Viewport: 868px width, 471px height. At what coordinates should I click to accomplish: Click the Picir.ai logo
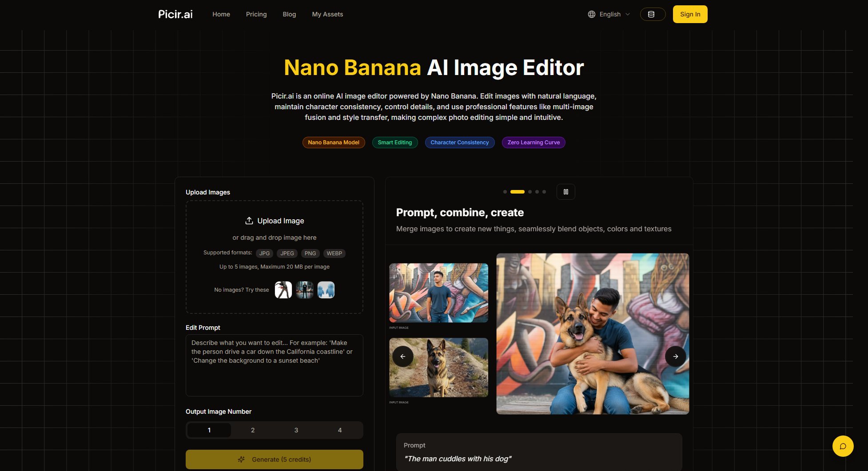(175, 14)
